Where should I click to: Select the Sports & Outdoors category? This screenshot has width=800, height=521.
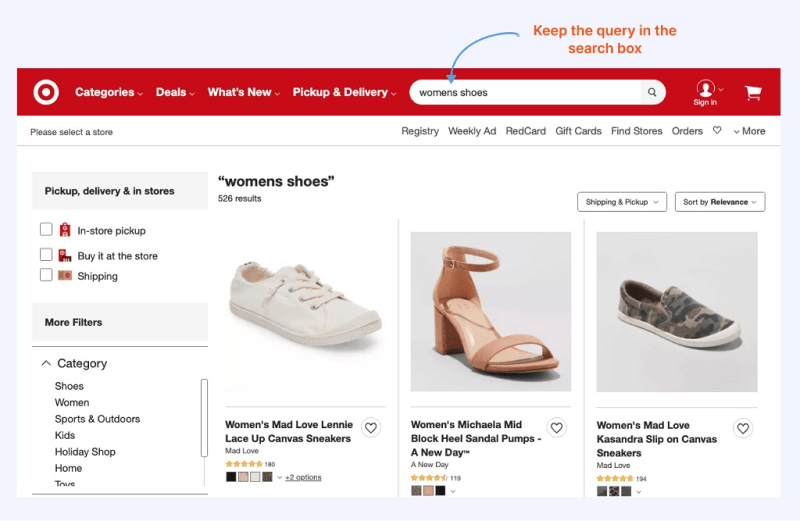(x=97, y=419)
